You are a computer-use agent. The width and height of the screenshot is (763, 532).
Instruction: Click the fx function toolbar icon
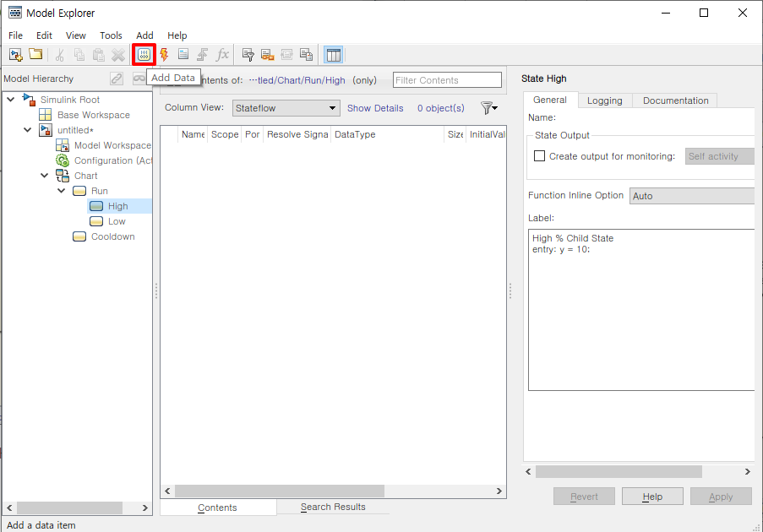click(222, 54)
